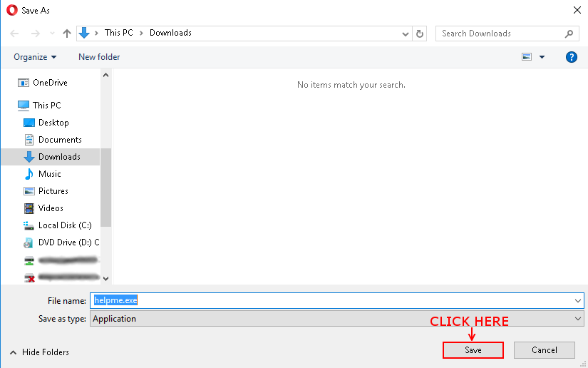Open DVD Drive (D:)
The image size is (588, 368).
point(68,242)
